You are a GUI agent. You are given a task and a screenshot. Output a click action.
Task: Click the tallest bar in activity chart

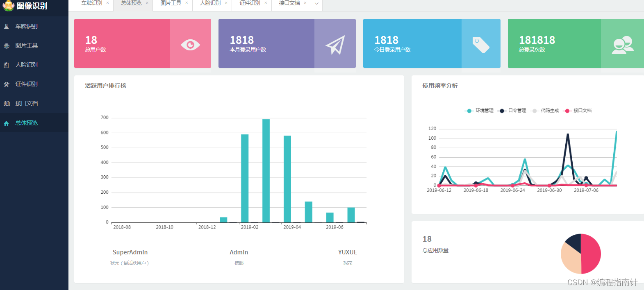[x=266, y=171]
